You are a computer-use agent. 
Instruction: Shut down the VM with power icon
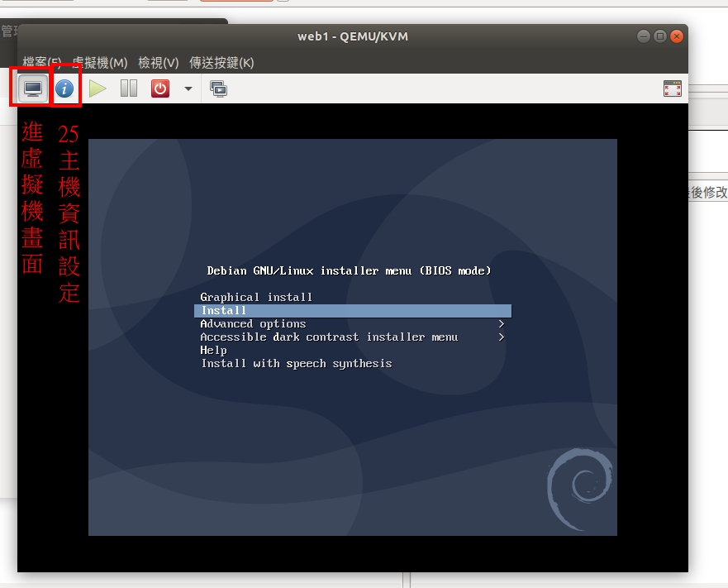pyautogui.click(x=160, y=88)
